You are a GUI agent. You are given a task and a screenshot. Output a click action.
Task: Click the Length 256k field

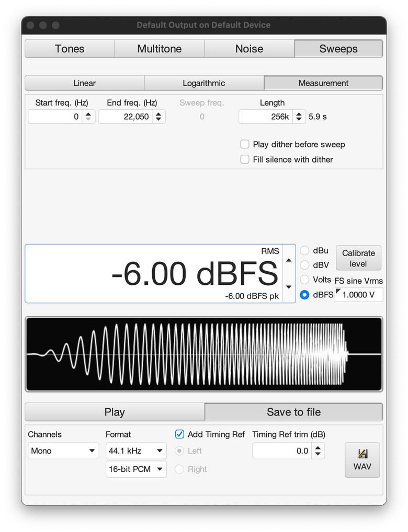(x=265, y=117)
